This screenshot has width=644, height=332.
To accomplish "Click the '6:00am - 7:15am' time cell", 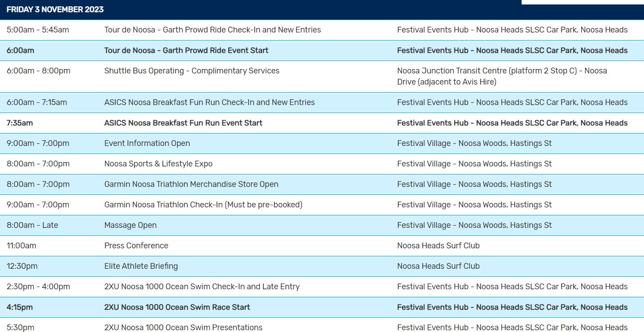I will [x=37, y=102].
